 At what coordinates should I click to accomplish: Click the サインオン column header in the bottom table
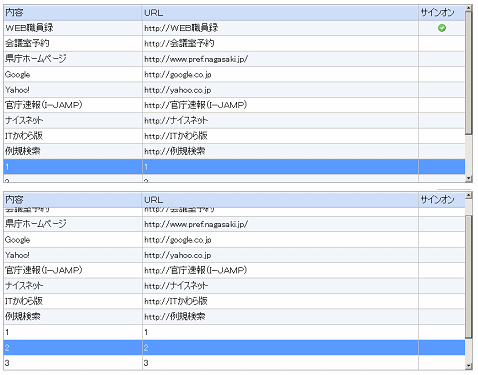point(442,200)
